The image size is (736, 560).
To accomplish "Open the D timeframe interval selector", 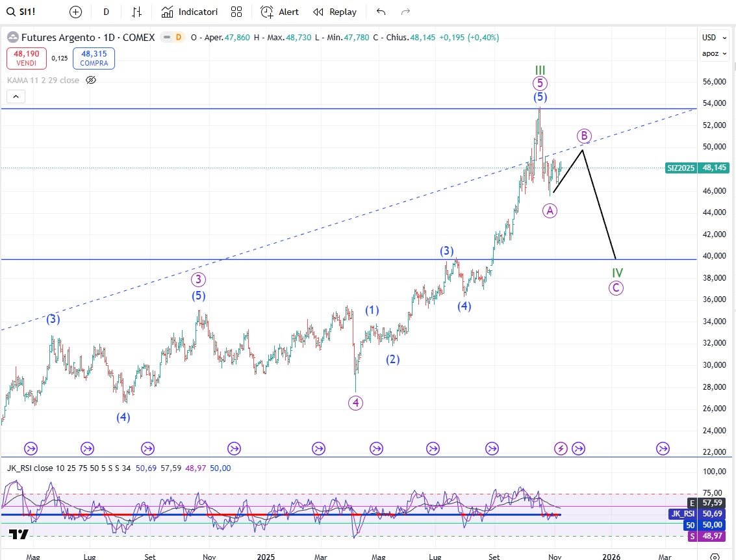I will 106,12.
